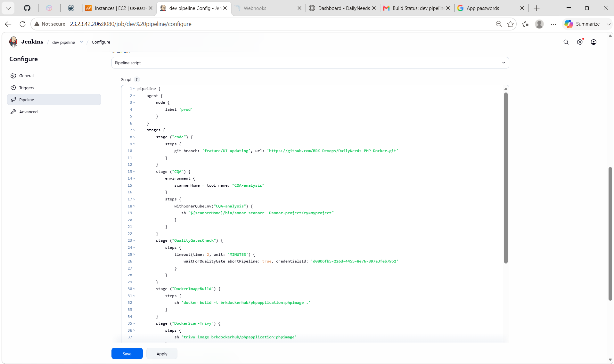Click the Summarize Copilot button
The image size is (614, 364).
coord(582,24)
